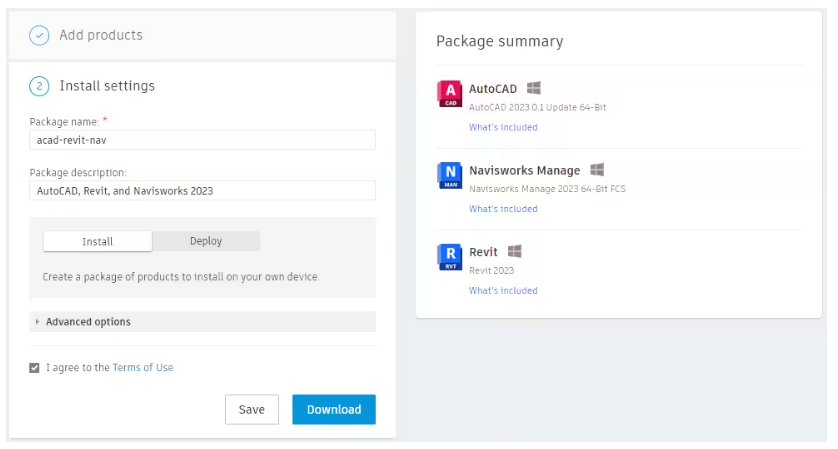The height and width of the screenshot is (449, 838).
Task: Expand the Advanced options section
Action: point(203,322)
